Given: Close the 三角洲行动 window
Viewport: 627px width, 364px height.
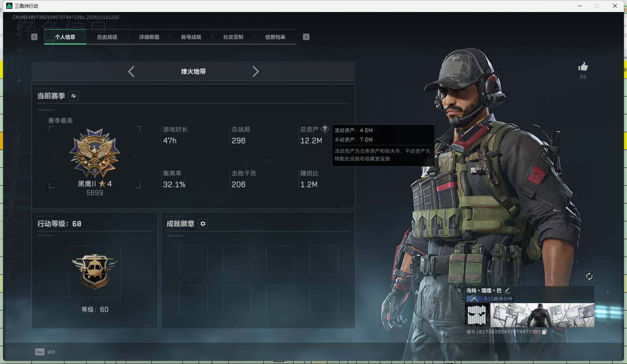Looking at the screenshot, I should pos(615,6).
